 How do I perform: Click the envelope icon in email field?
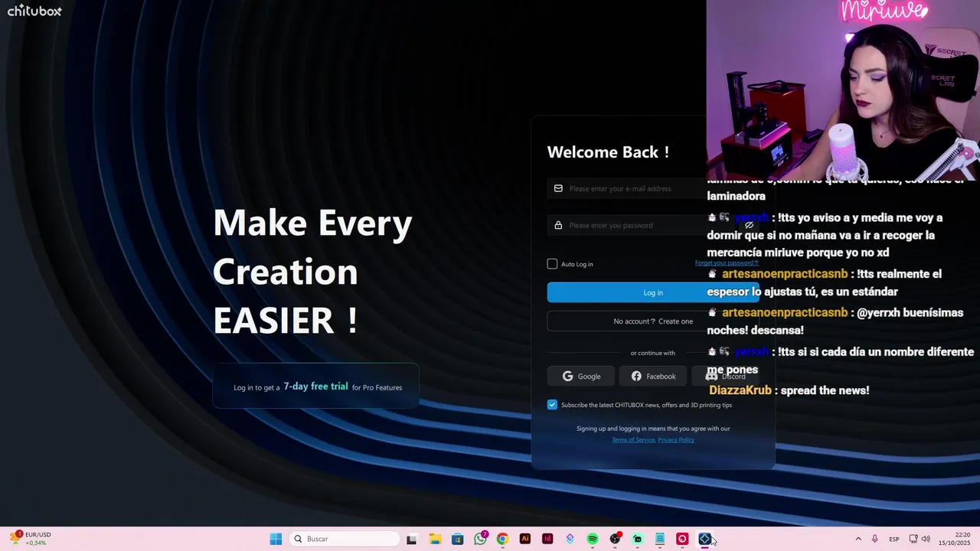558,188
